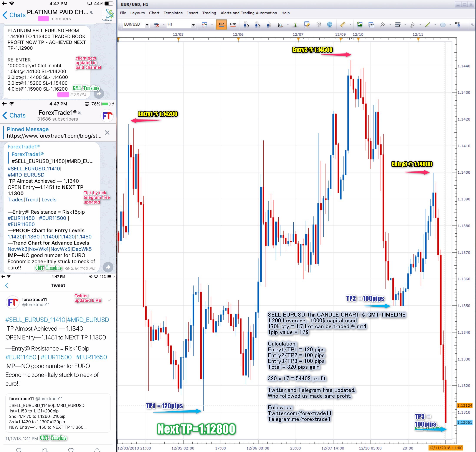The image size is (476, 452).
Task: Close the Pinned Message banner
Action: click(x=107, y=133)
